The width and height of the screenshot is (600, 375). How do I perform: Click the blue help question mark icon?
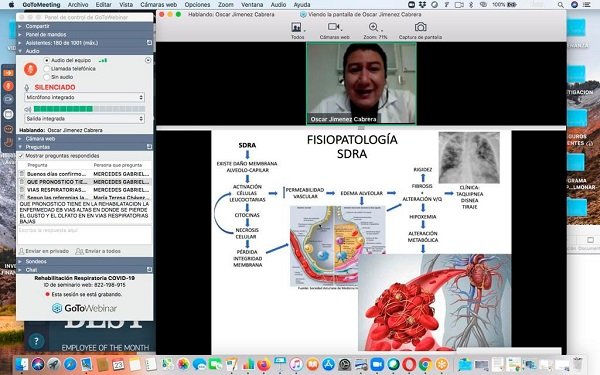click(x=36, y=341)
